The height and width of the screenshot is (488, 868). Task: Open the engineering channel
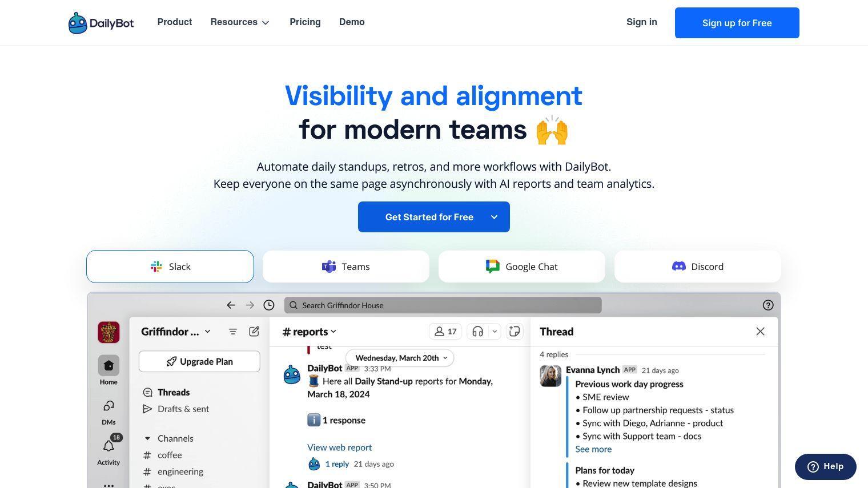pos(180,471)
